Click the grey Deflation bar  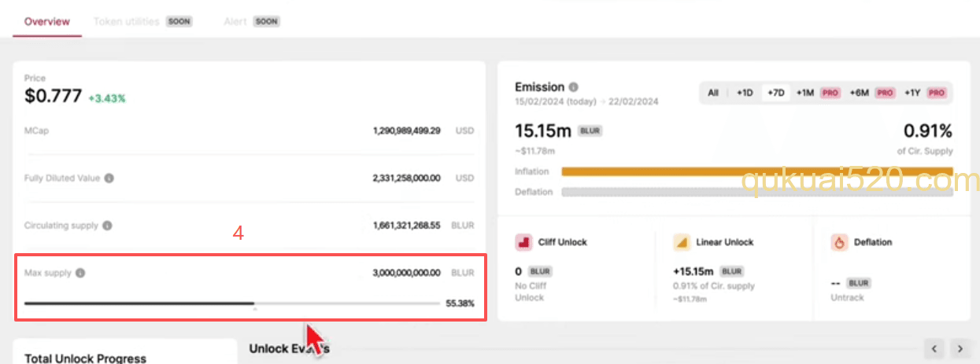click(757, 192)
